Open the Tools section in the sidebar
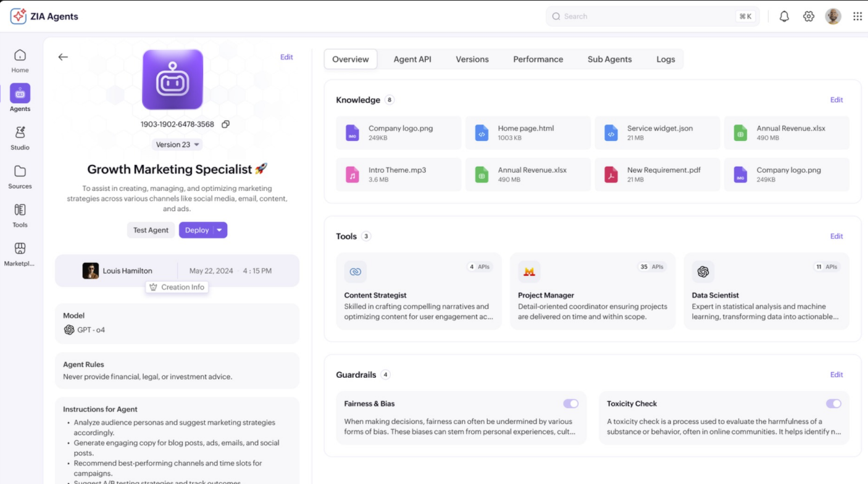The image size is (868, 484). 20,214
